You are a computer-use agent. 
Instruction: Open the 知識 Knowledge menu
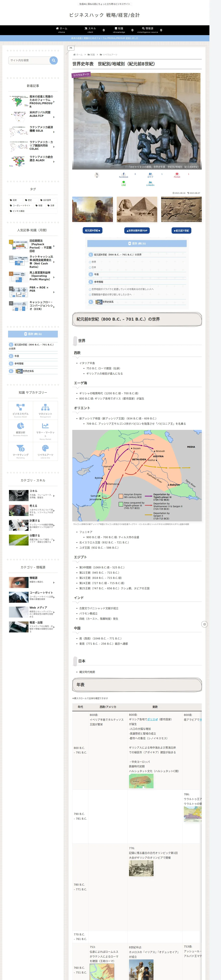pos(119,30)
